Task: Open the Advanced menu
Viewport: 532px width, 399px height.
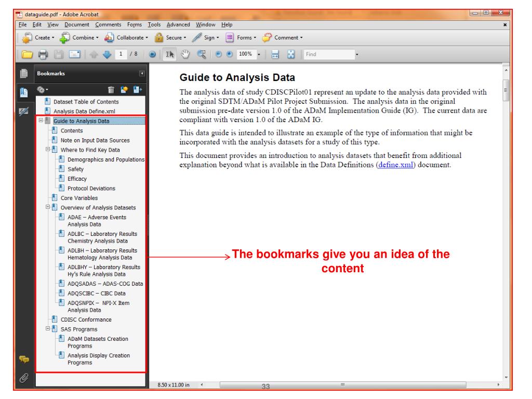Action: click(178, 24)
